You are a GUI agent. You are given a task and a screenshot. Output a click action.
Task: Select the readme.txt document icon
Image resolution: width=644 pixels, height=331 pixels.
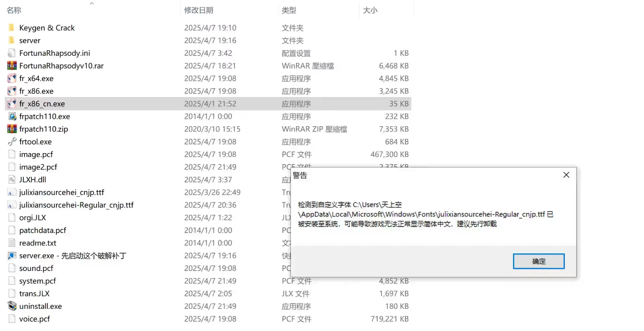[x=12, y=243]
